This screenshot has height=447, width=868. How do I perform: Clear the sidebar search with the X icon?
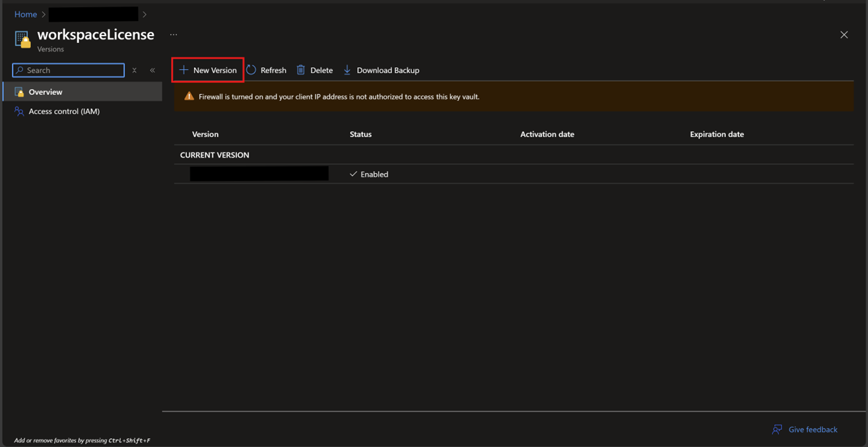tap(135, 70)
